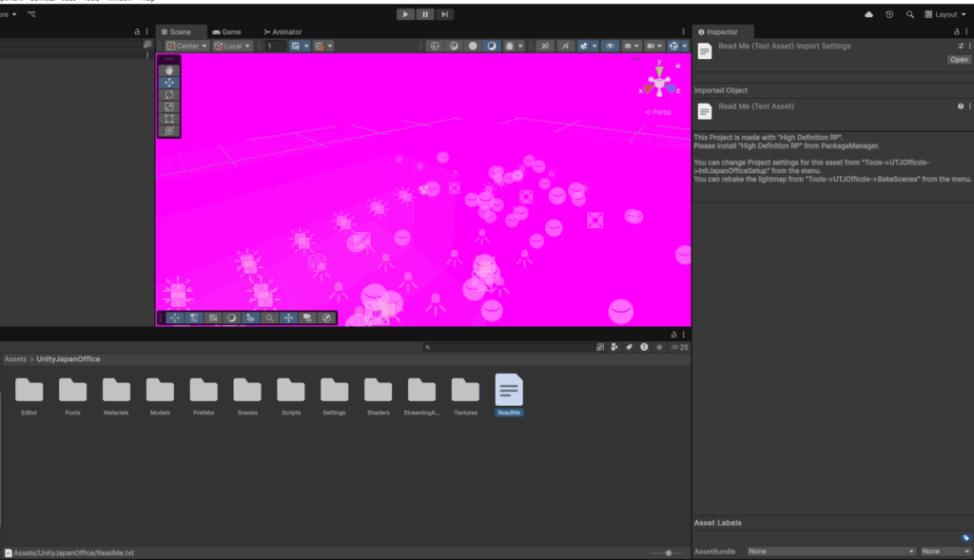Select the Materials folder
Screen dimensions: 974x560
[x=116, y=395]
